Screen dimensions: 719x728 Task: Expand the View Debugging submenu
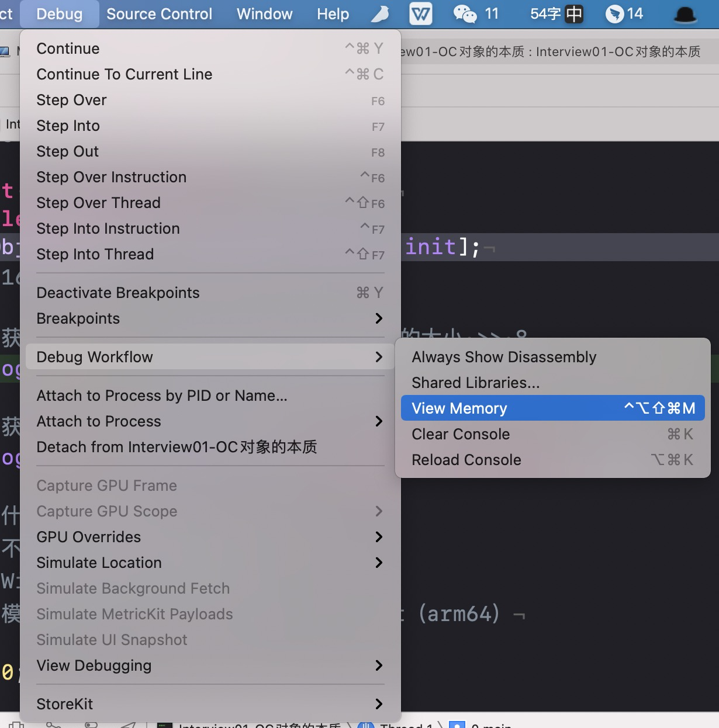(x=210, y=665)
